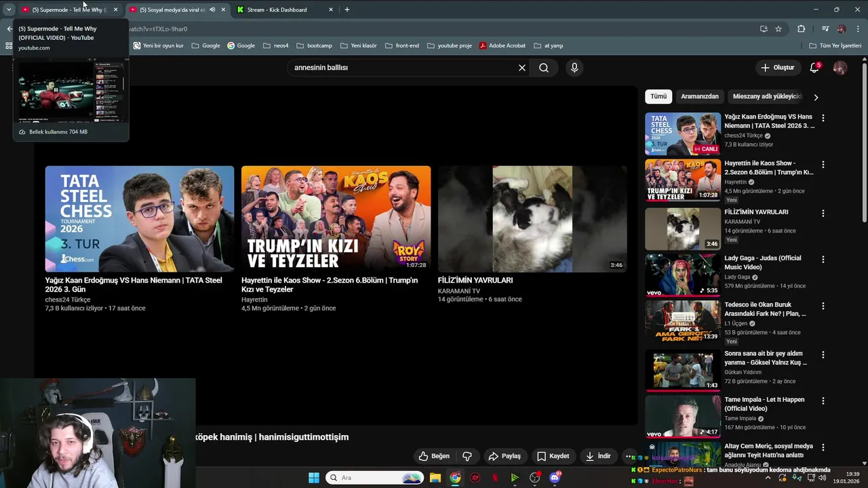Show hidden system tray icons chevron
This screenshot has height=488, width=868.
(768, 478)
